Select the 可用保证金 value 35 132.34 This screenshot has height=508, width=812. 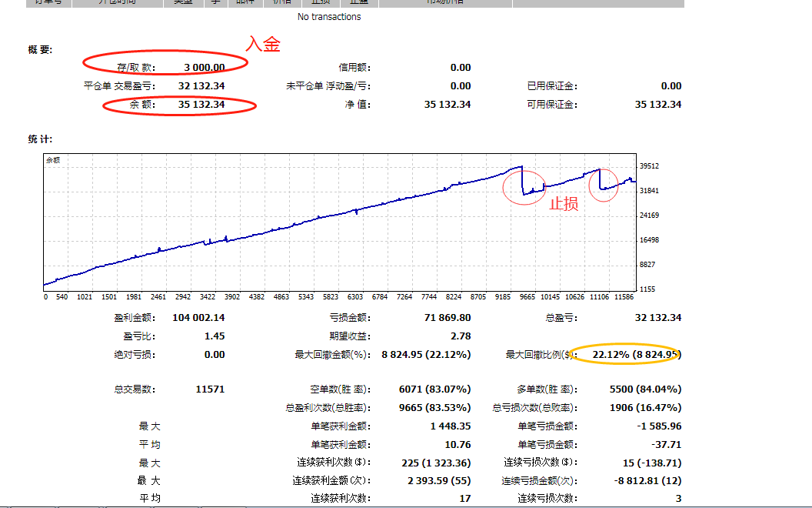click(x=658, y=104)
